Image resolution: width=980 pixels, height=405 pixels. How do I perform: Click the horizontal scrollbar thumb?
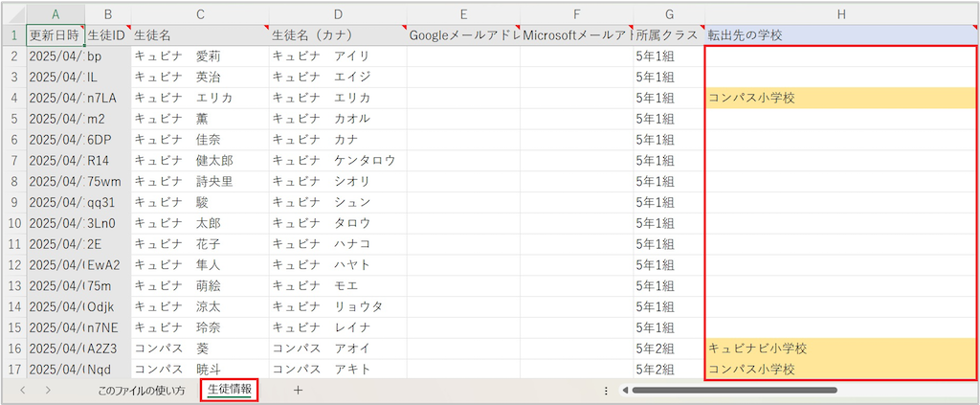click(x=734, y=390)
